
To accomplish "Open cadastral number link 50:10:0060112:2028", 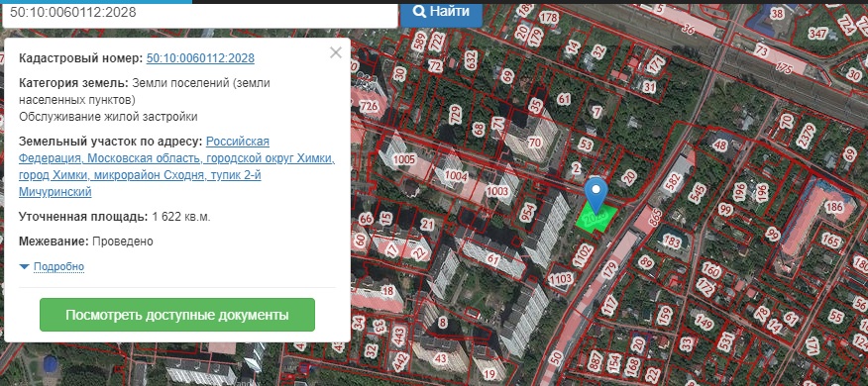I will [200, 58].
